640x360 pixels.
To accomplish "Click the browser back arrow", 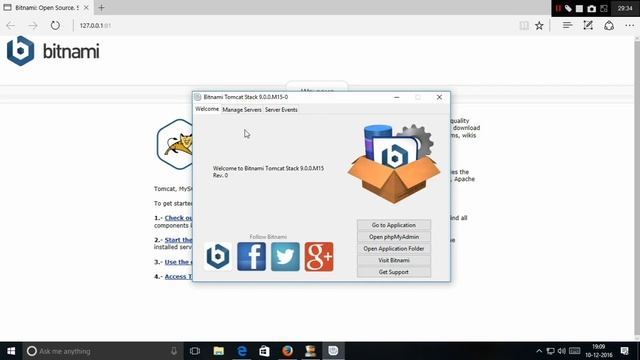I will point(11,25).
